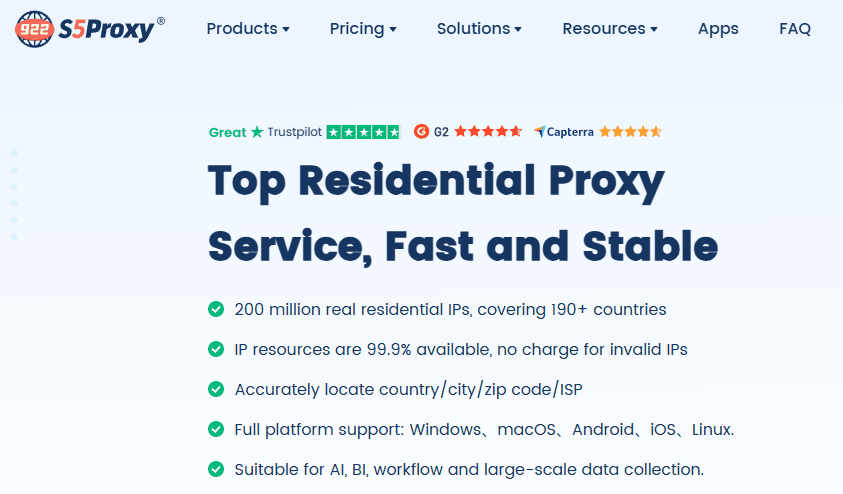The image size is (843, 494).
Task: Click the red G2 logo icon
Action: (422, 131)
